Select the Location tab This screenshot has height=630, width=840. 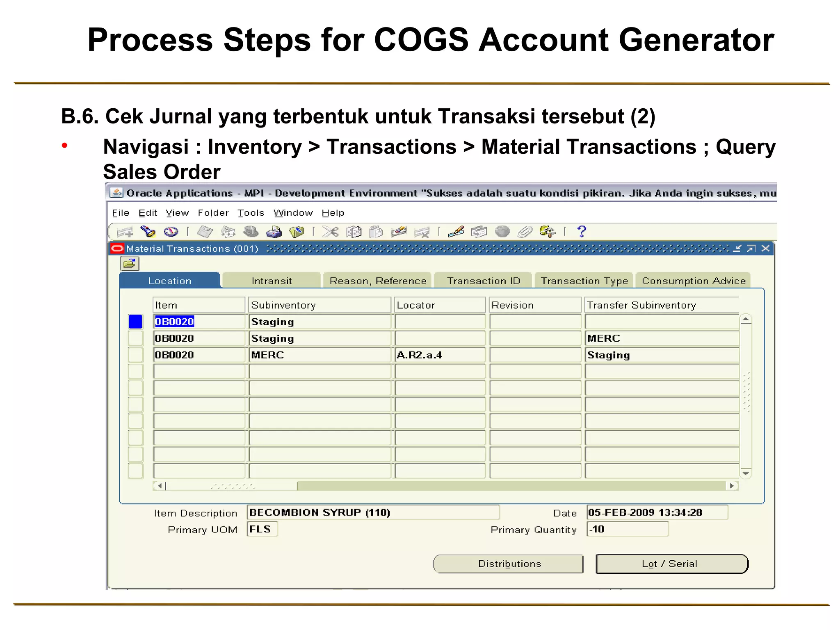point(170,281)
